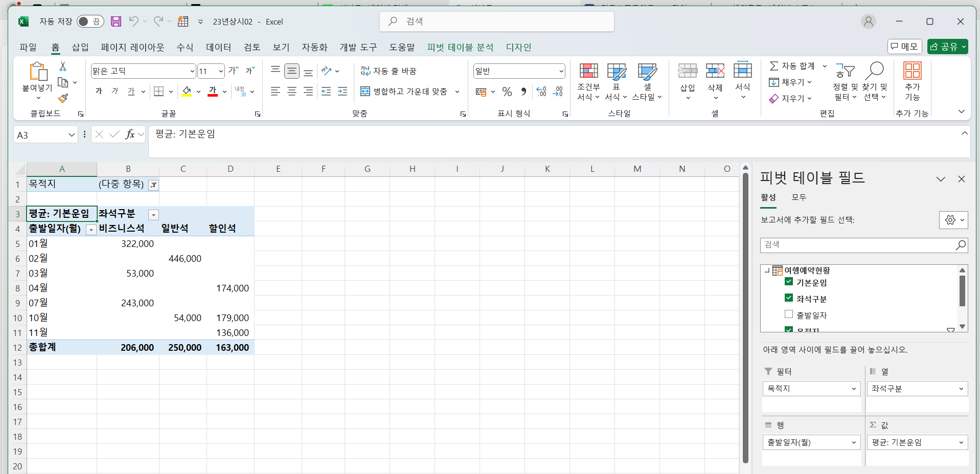Toggle the AutoSave (자동 저장) switch
The height and width of the screenshot is (474, 980).
tap(90, 21)
